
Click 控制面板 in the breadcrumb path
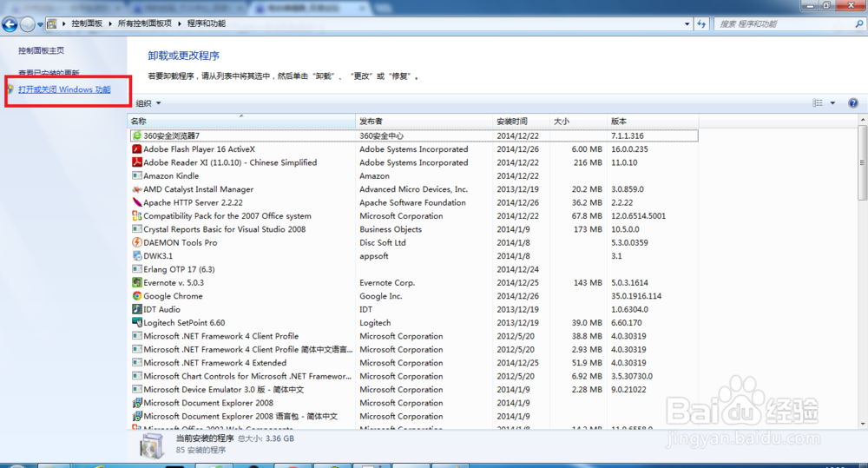pos(87,23)
